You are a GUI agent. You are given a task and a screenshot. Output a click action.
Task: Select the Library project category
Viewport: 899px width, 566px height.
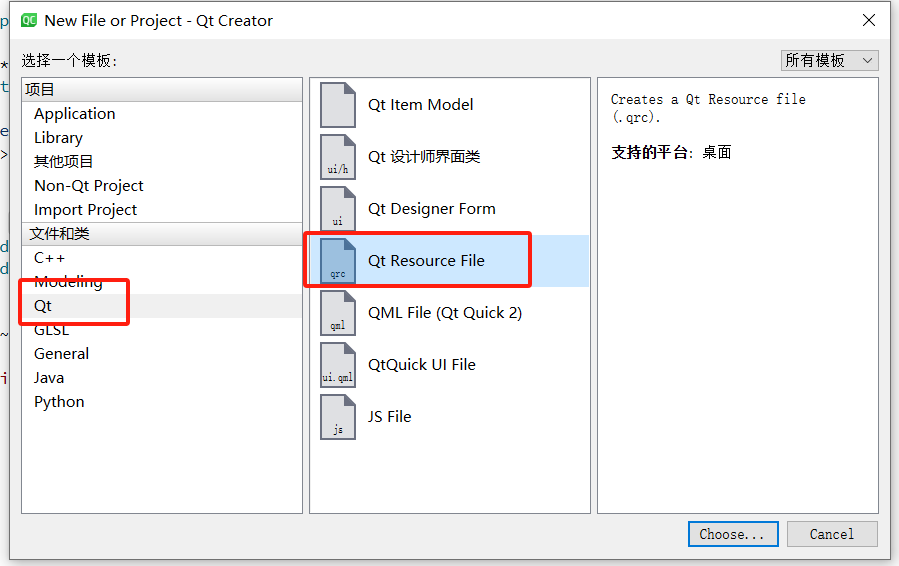pyautogui.click(x=58, y=138)
